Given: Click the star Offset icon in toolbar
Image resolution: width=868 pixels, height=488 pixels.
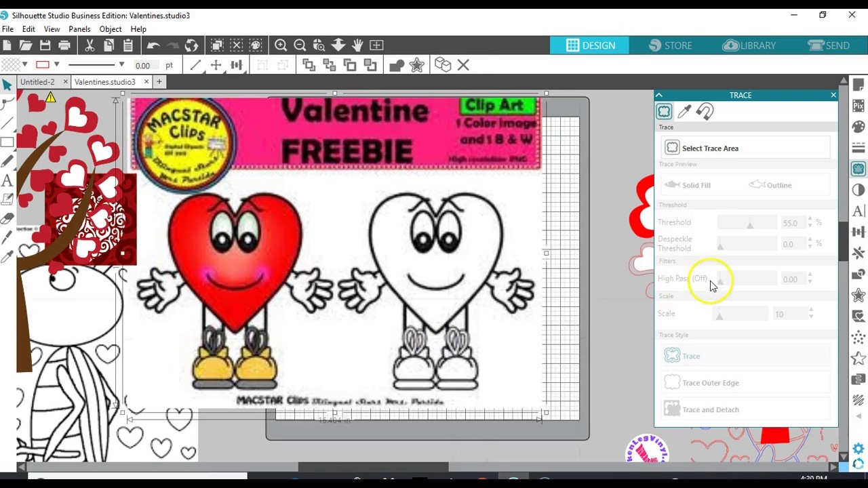Looking at the screenshot, I should 416,65.
